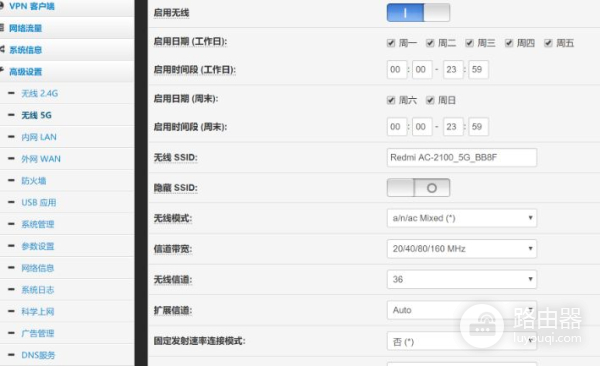Open the USB 应用 page
600x366 pixels.
[39, 203]
